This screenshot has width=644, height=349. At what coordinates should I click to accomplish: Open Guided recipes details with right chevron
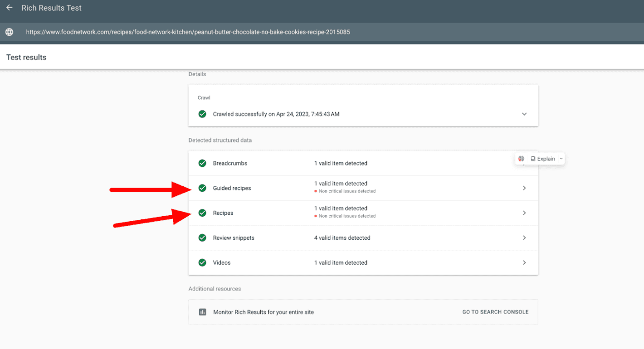(524, 188)
